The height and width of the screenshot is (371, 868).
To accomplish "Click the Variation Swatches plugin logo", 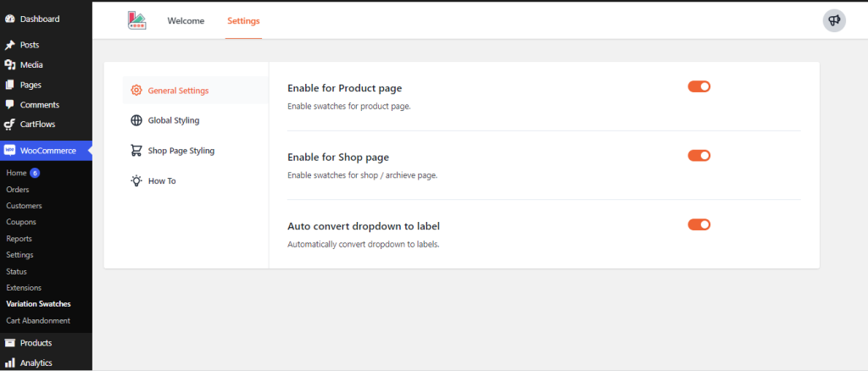I will click(x=136, y=21).
